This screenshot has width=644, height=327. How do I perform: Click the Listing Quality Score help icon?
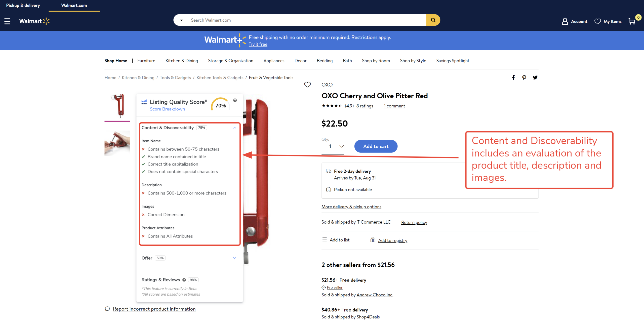pyautogui.click(x=235, y=100)
